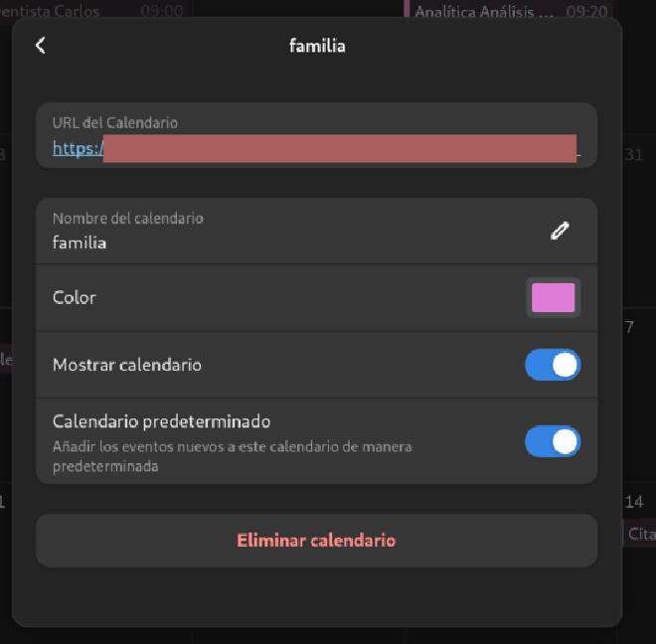Click the pencil icon to rename calendar
The width and height of the screenshot is (656, 644).
(560, 231)
